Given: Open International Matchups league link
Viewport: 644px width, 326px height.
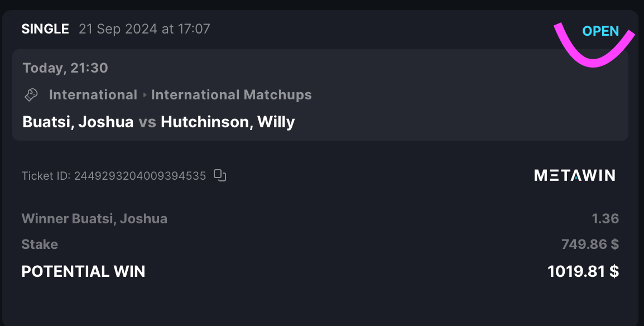Looking at the screenshot, I should coord(231,95).
